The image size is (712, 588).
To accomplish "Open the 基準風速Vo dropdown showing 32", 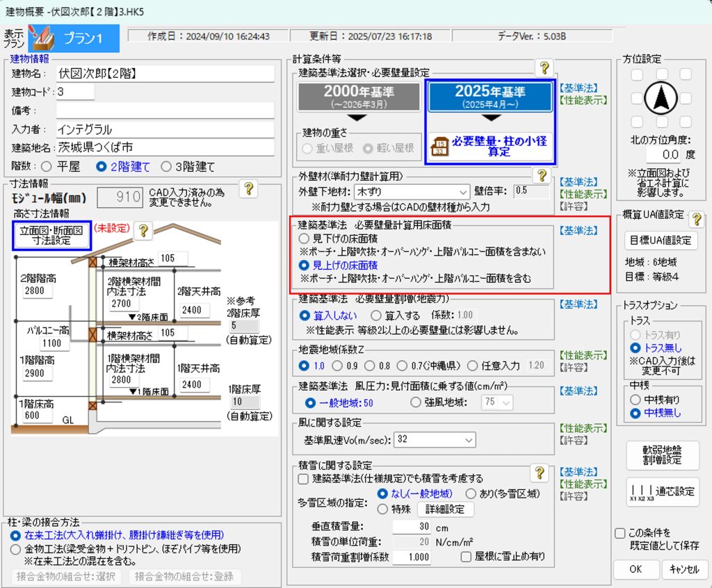I will (x=435, y=439).
